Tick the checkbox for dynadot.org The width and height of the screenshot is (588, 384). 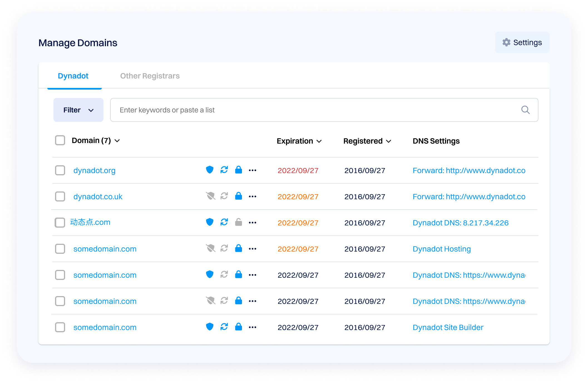click(x=60, y=170)
